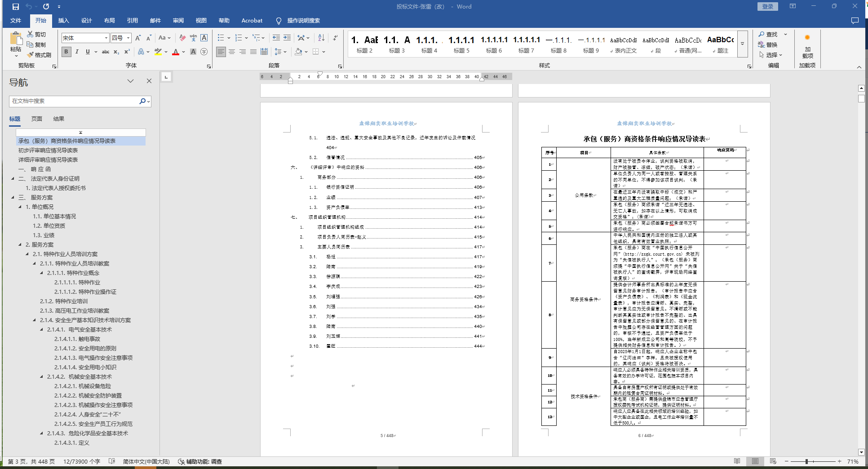Open the 布局 ribbon tab
Image resolution: width=868 pixels, height=469 pixels.
pos(110,21)
